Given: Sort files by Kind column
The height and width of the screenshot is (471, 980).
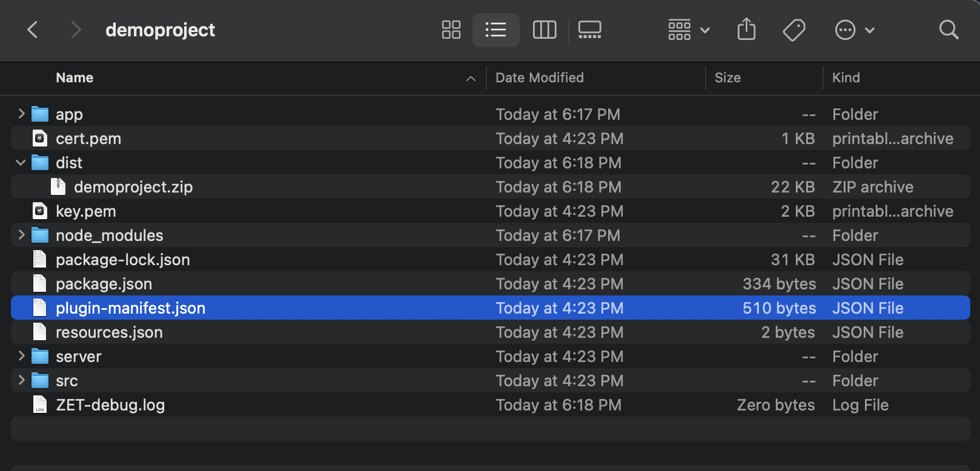Looking at the screenshot, I should (846, 77).
